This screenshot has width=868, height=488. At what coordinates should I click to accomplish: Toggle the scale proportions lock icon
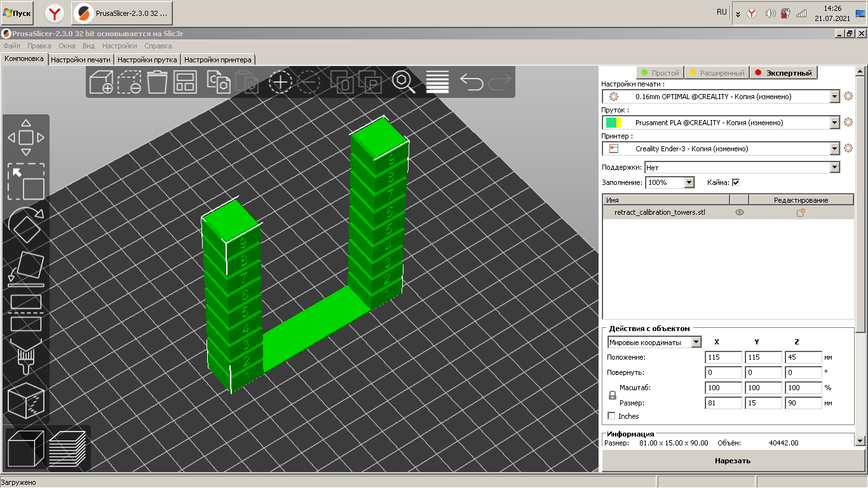point(613,395)
